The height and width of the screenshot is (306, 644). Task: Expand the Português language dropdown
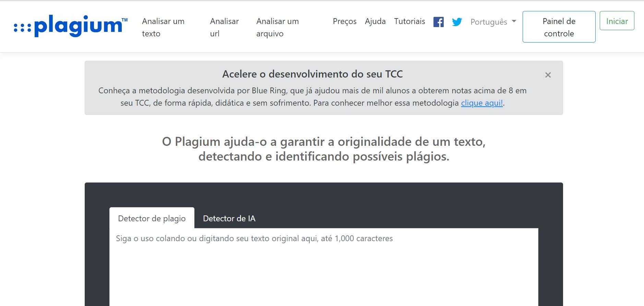tap(493, 22)
